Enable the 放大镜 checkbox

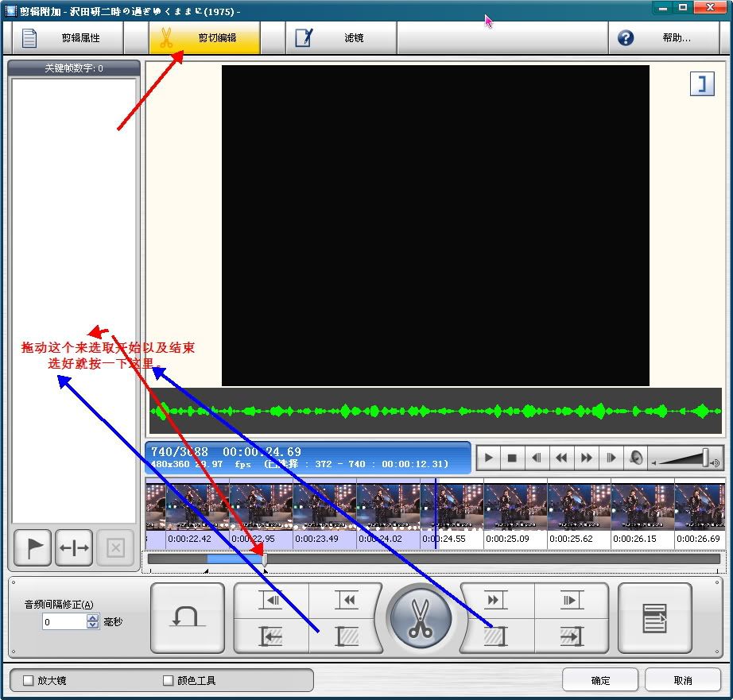[29, 680]
